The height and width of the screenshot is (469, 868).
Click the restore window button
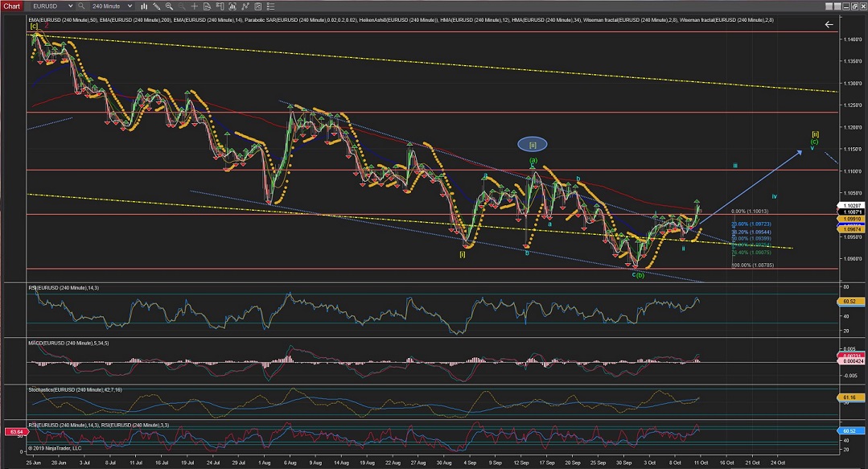[x=854, y=6]
